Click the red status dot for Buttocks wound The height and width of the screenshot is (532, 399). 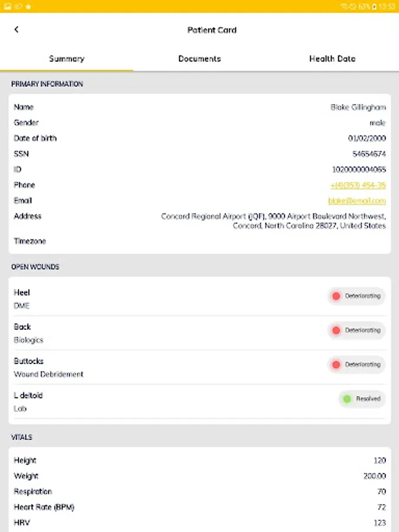336,364
